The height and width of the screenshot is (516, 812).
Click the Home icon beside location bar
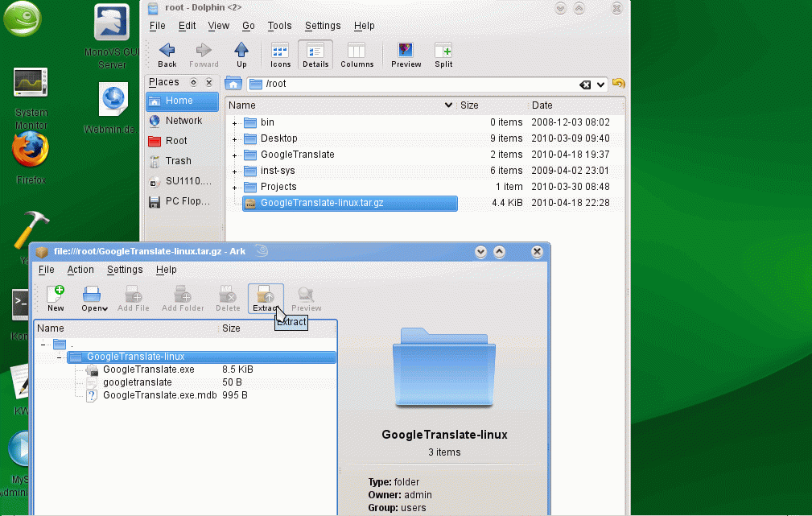tap(233, 84)
